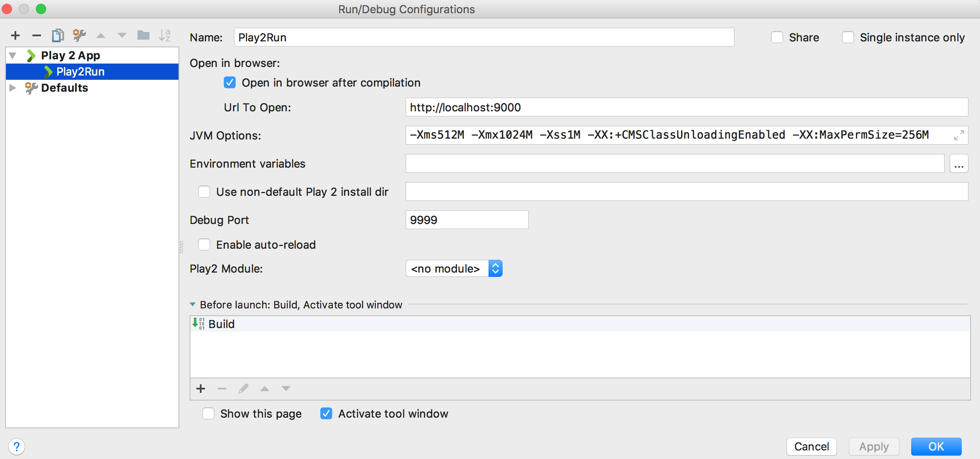Expand the Defaults tree node
The image size is (980, 459).
13,88
